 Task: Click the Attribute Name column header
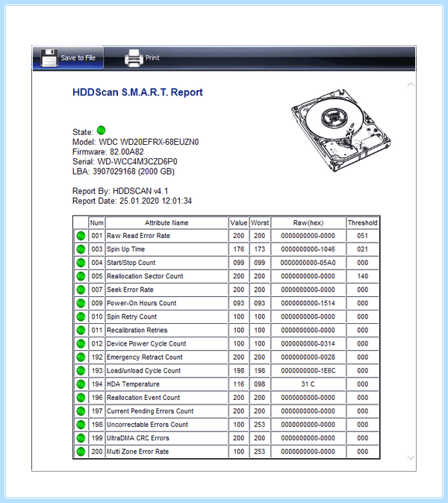click(x=167, y=223)
